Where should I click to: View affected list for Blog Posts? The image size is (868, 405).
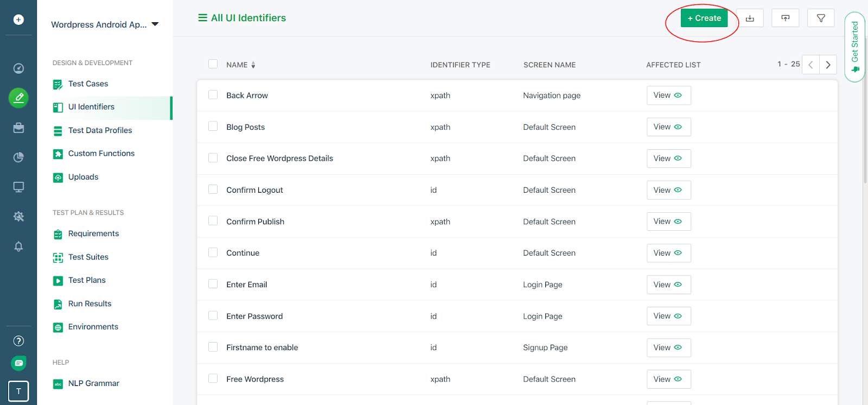pos(668,127)
